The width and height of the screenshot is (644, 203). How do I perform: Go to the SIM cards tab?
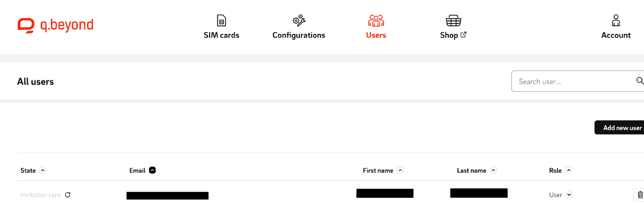click(221, 35)
